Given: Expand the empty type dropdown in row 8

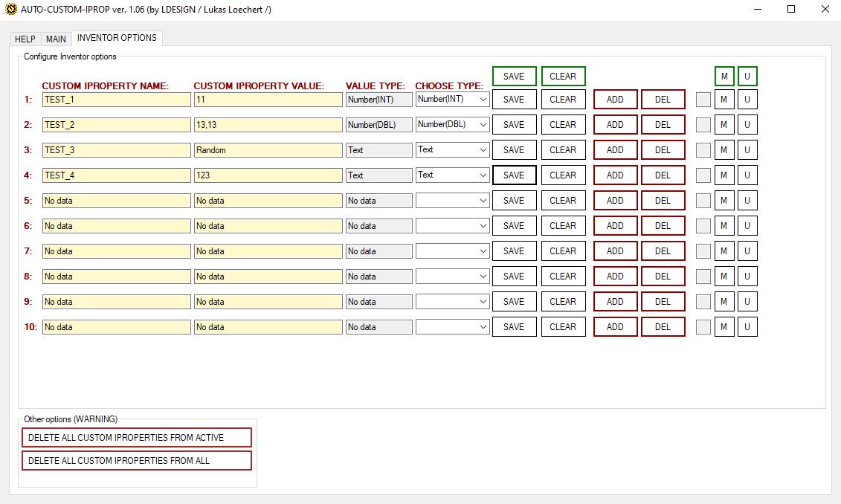Looking at the screenshot, I should 452,276.
